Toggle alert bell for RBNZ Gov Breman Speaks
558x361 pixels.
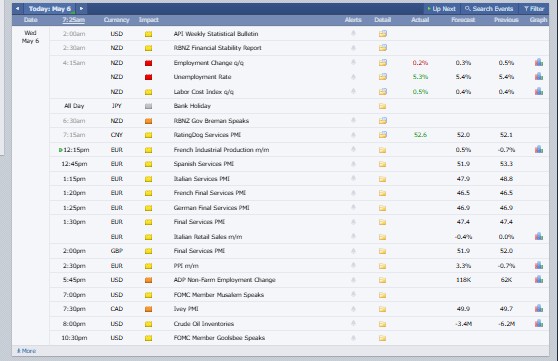(353, 120)
